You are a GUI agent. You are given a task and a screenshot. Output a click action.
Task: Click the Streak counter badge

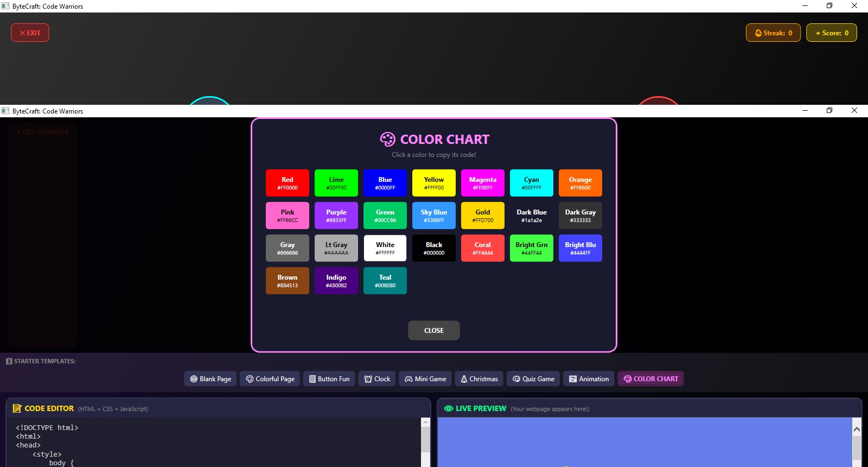[773, 33]
